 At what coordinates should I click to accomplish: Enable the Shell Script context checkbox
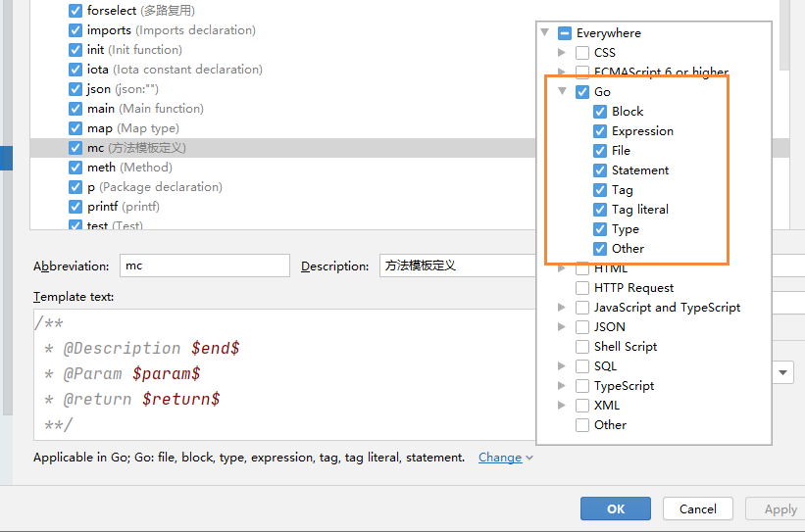point(582,347)
